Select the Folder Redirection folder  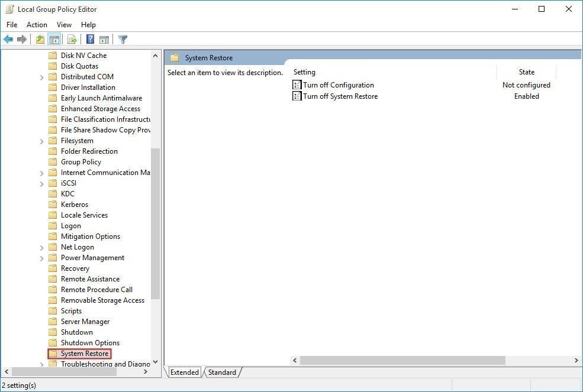(89, 151)
